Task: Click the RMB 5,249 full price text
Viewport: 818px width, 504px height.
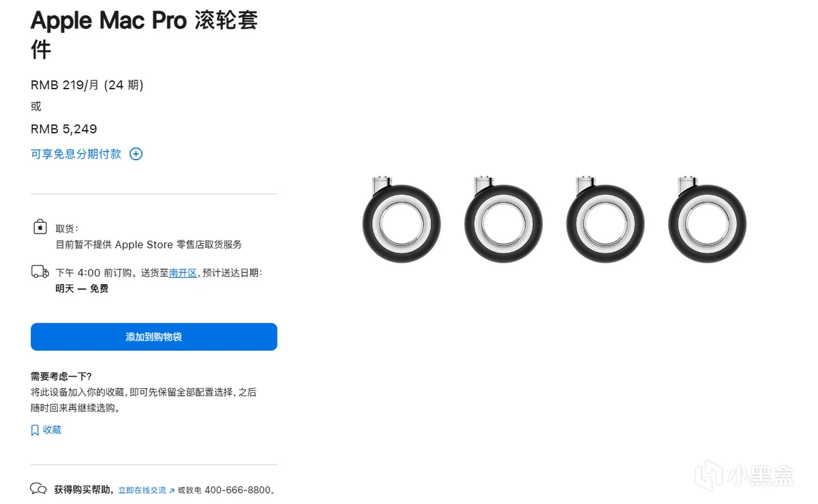Action: [64, 129]
